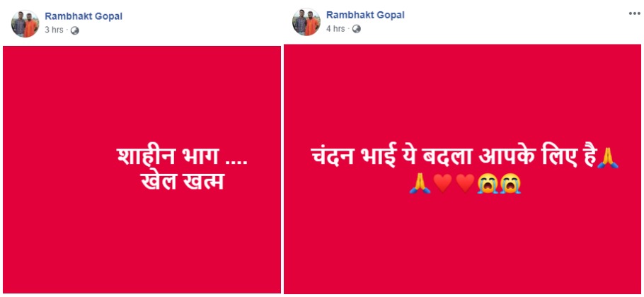Click the folded hands emoji after है

click(x=608, y=159)
